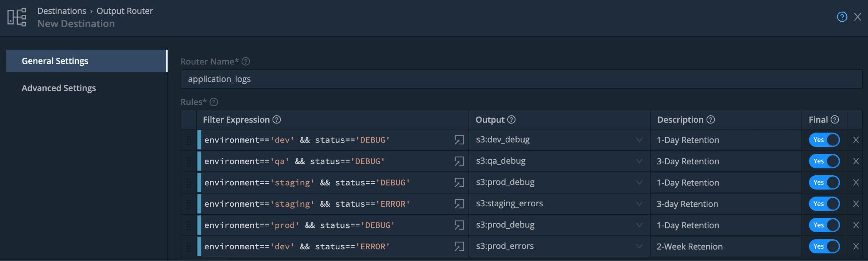Expand the s3:dev_debug output dropdown
868x261 pixels.
pyautogui.click(x=639, y=140)
